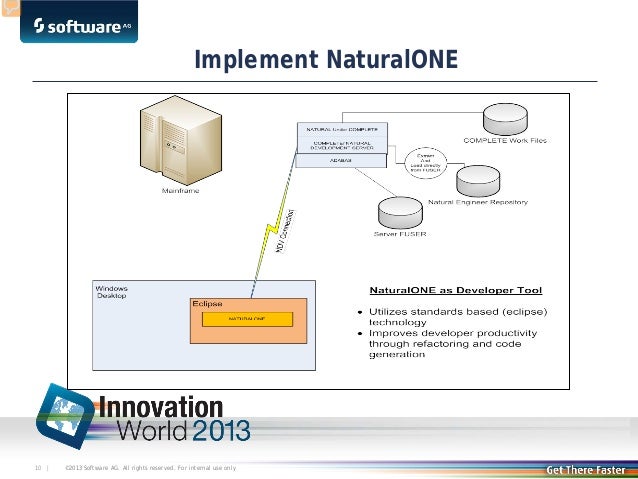638x479 pixels.
Task: Click the "World 2013" logo text
Action: (184, 431)
